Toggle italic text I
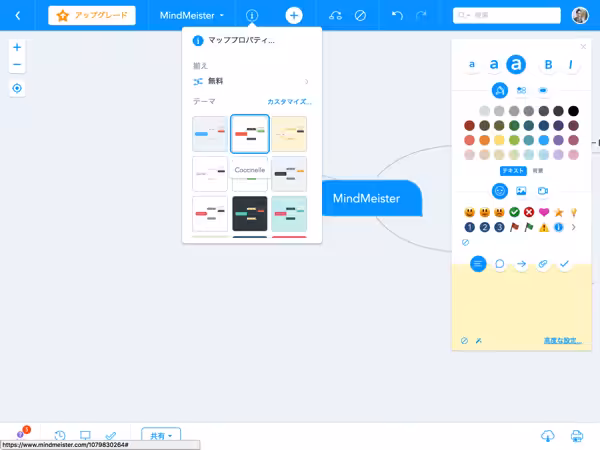This screenshot has height=450, width=600. coord(571,65)
